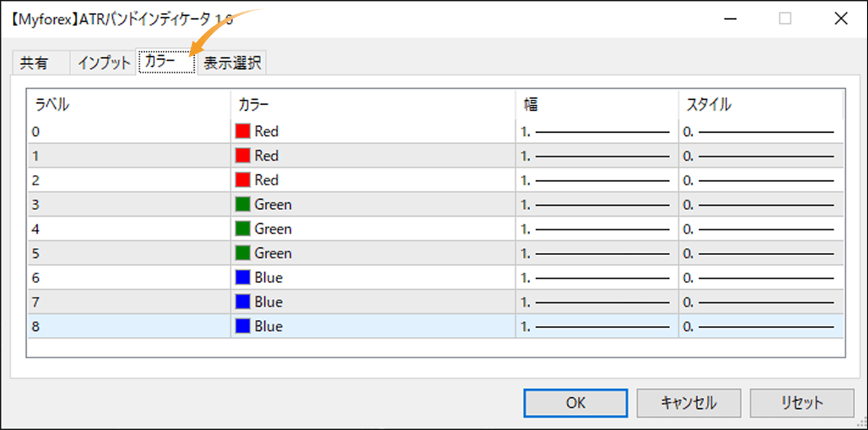Open width dropdown for row 0
868x430 pixels.
pos(596,131)
